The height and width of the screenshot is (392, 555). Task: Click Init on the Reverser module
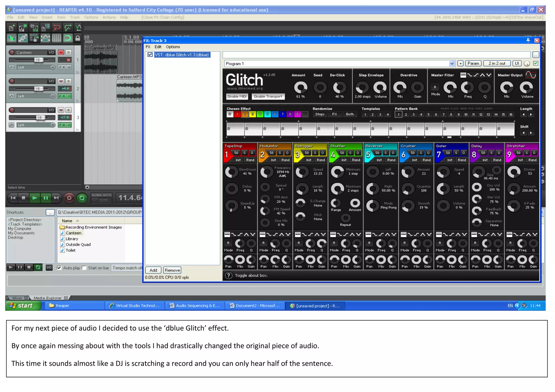(x=379, y=160)
